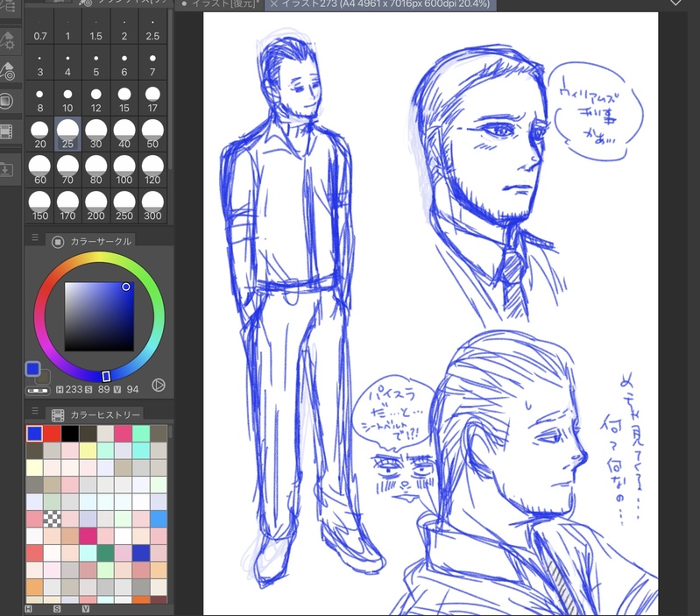The width and height of the screenshot is (700, 616).
Task: Choose the 60 brush size preset
Action: pyautogui.click(x=39, y=170)
